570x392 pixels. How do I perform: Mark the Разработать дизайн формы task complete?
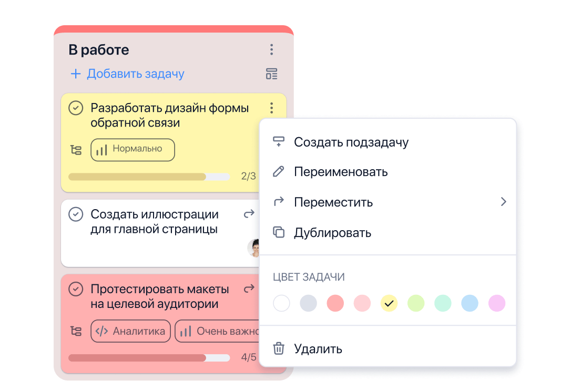click(75, 108)
